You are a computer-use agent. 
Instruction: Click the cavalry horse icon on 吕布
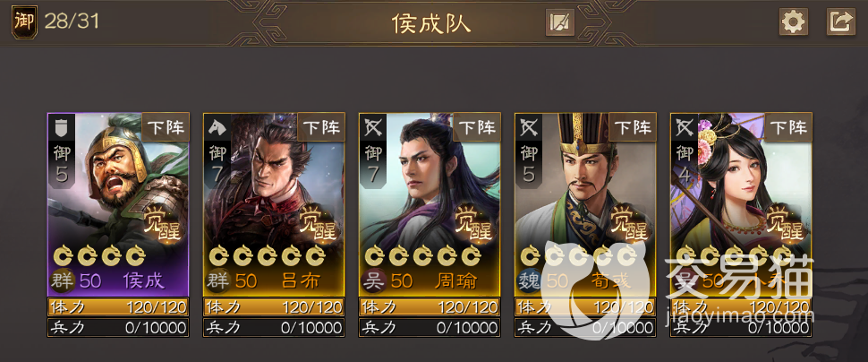click(x=217, y=127)
